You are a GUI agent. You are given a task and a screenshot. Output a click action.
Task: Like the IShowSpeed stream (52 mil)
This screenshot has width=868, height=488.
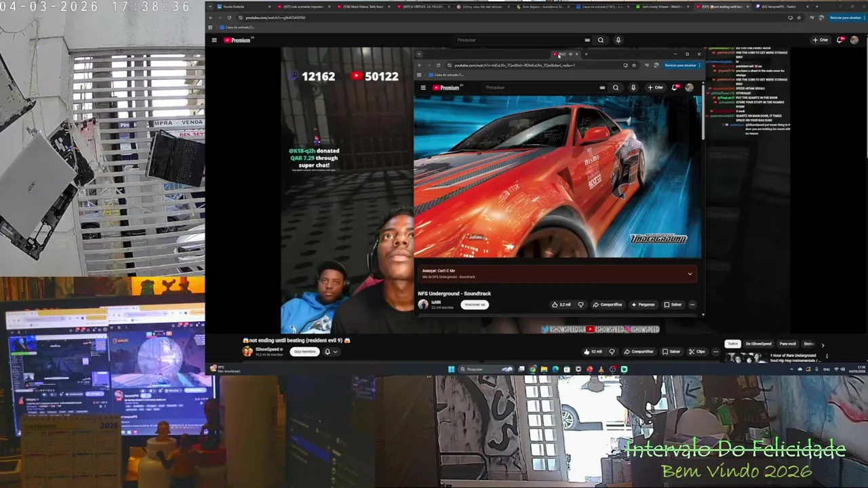[593, 352]
